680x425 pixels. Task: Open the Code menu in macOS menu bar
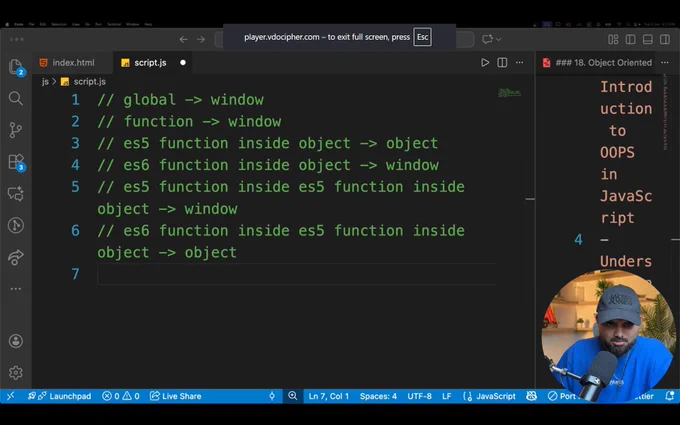click(19, 24)
